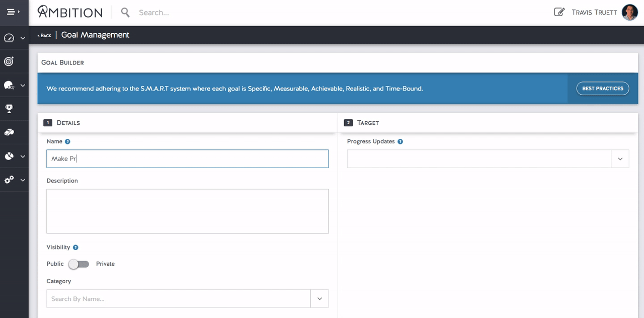Click the Goal Builder heading
Screen dimensions: 644x318
tap(62, 63)
